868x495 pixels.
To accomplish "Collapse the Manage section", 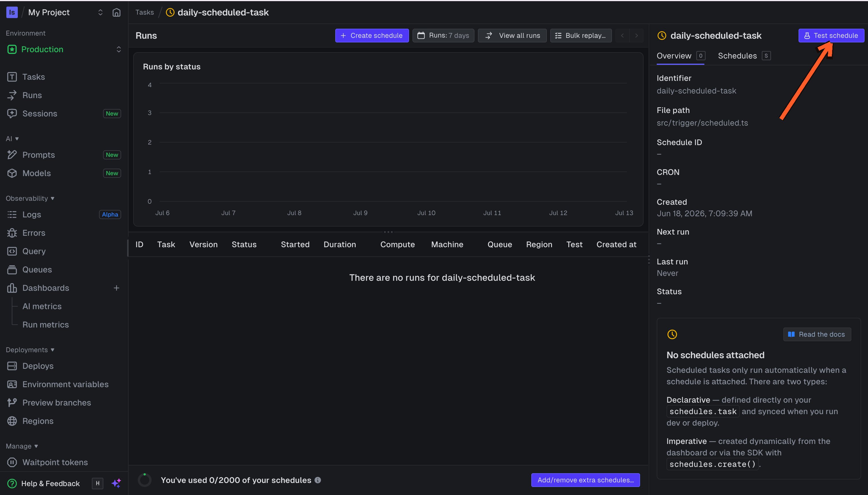I will (x=22, y=446).
